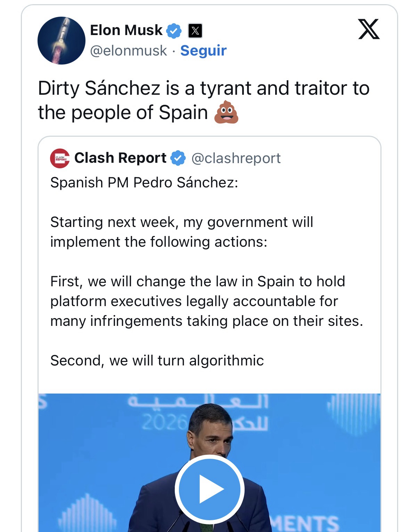Click the "the people of Spain" tweet line
The width and height of the screenshot is (419, 532).
coord(123,113)
